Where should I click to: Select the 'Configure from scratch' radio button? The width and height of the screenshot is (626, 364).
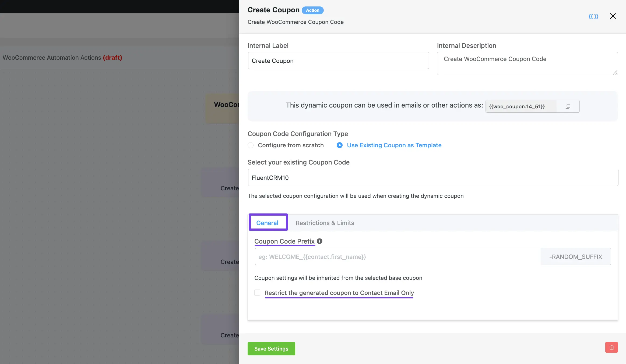point(251,145)
